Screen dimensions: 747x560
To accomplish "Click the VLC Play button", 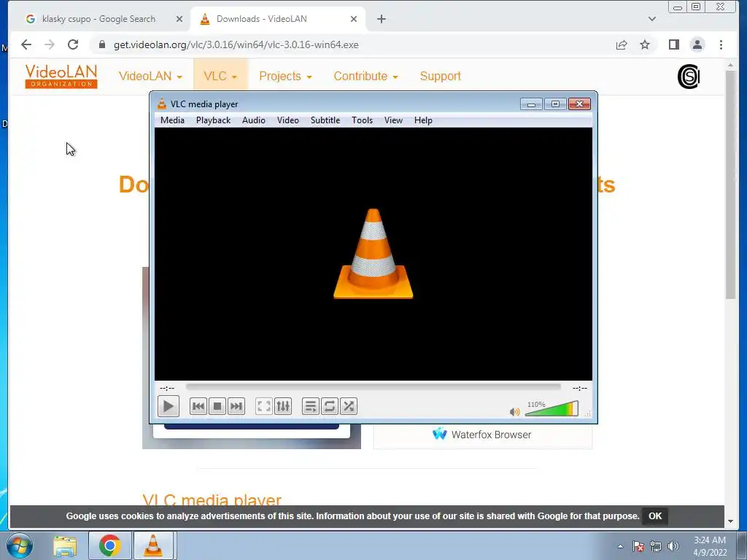I will (169, 406).
